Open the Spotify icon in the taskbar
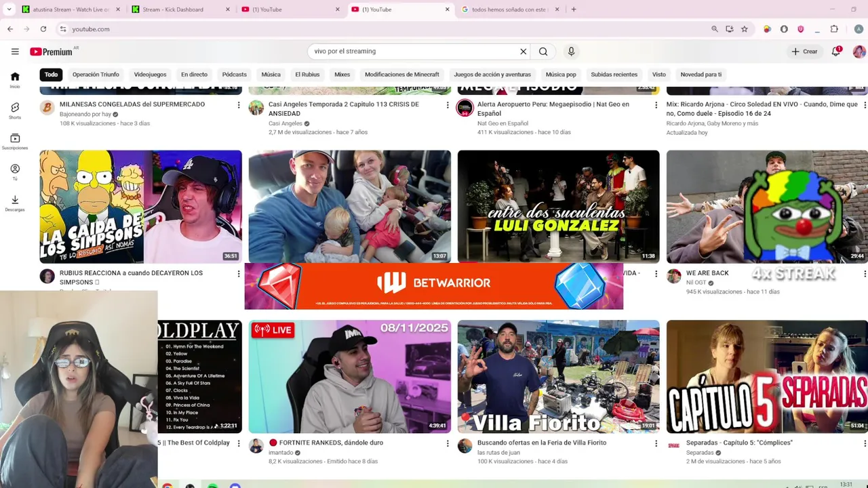 click(x=213, y=485)
